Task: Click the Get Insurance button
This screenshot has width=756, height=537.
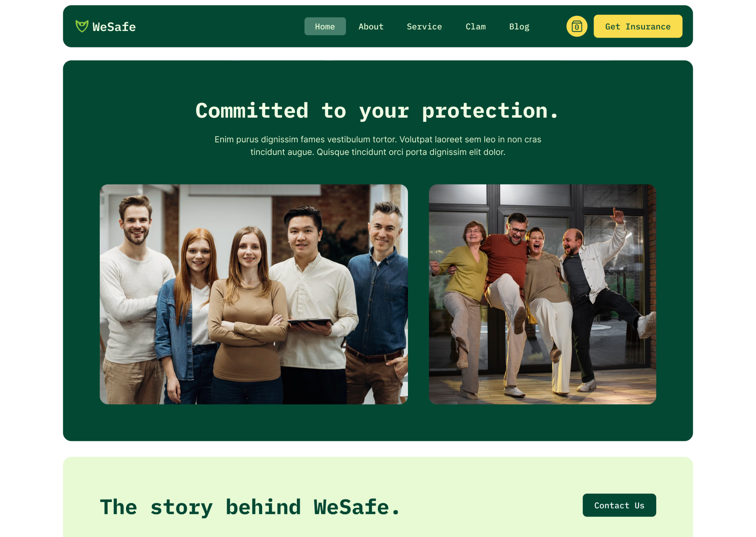Action: pyautogui.click(x=638, y=26)
